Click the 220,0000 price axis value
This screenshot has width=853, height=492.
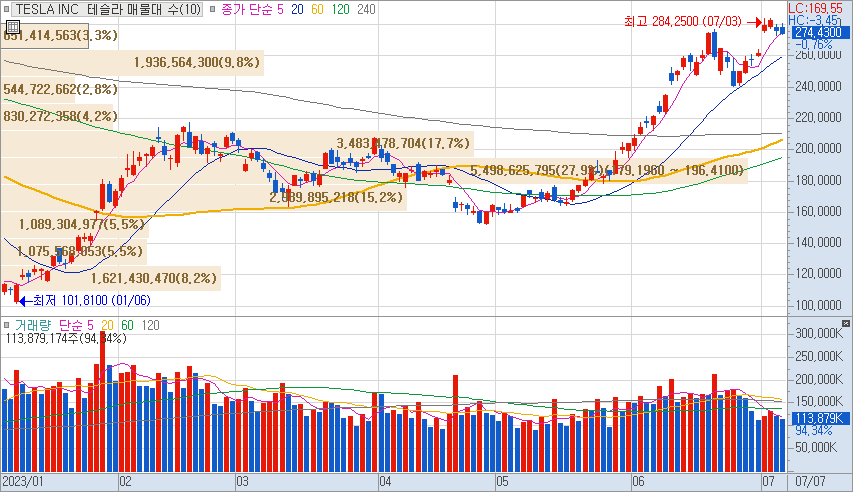click(818, 117)
